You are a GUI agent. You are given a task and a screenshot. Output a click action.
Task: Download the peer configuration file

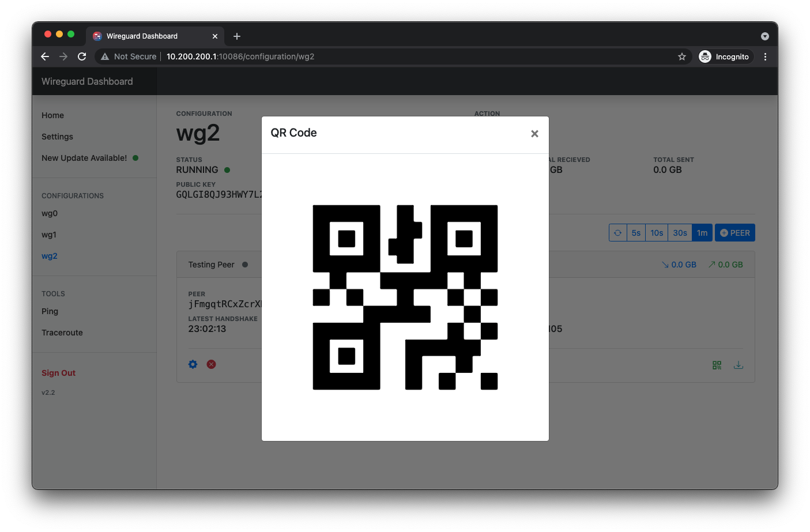738,365
